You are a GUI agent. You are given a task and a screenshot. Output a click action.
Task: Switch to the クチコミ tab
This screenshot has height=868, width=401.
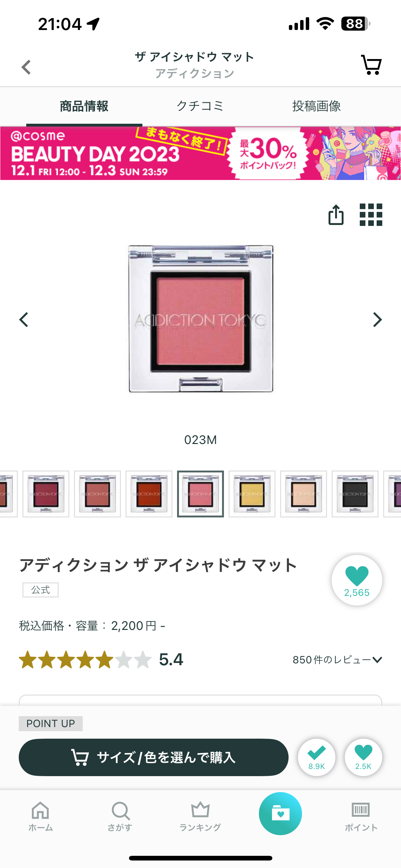pos(200,106)
